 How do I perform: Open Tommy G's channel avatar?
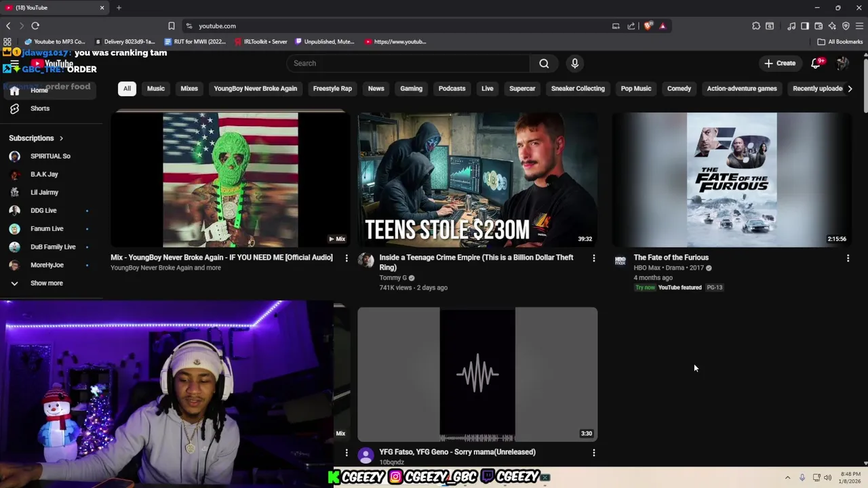(366, 261)
